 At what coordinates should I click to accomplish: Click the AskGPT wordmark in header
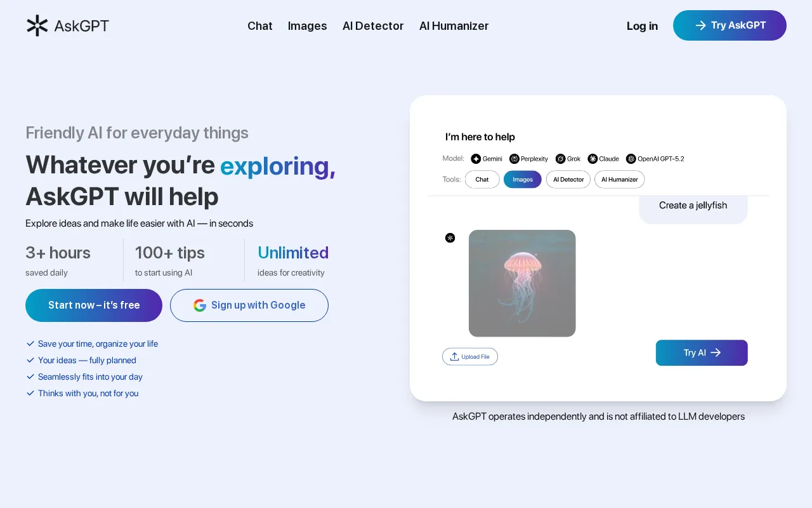tap(82, 26)
